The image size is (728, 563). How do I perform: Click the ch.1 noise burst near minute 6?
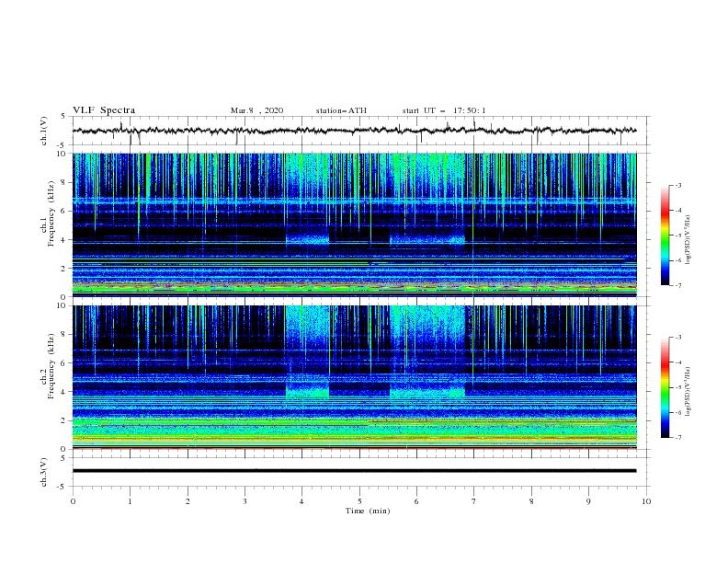click(427, 240)
